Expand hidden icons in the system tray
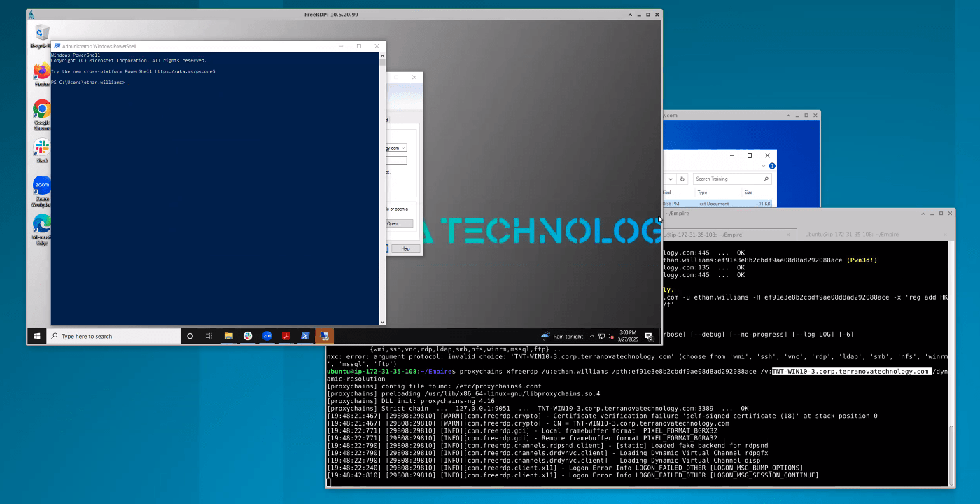 pos(592,336)
